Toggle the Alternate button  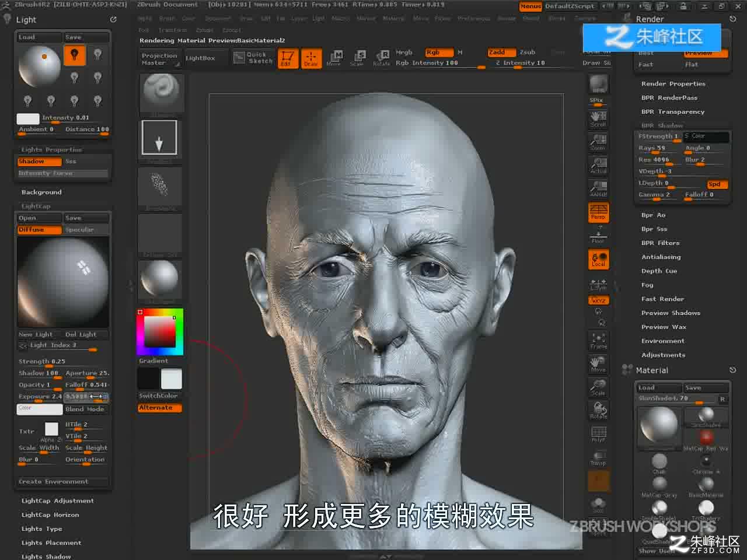[x=159, y=408]
